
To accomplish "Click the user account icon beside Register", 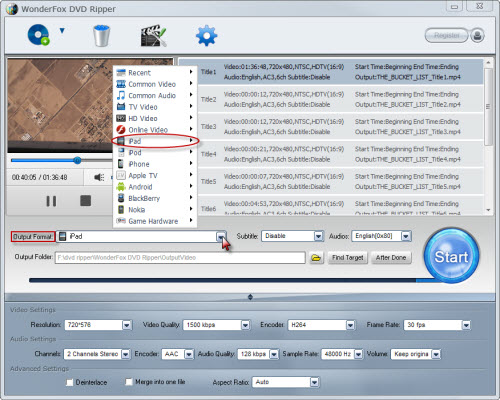I will pyautogui.click(x=477, y=35).
